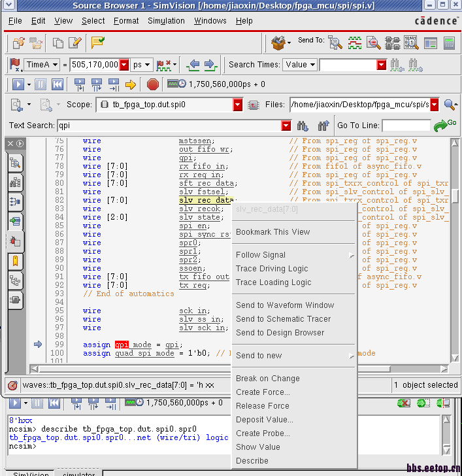Click the binoculars find-next search icon
462x476 pixels.
(303, 126)
